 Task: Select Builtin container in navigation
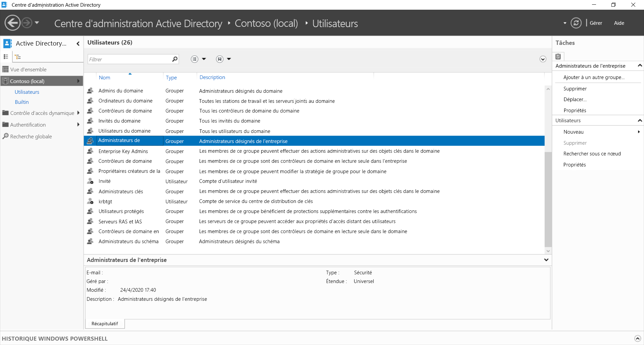coord(22,102)
